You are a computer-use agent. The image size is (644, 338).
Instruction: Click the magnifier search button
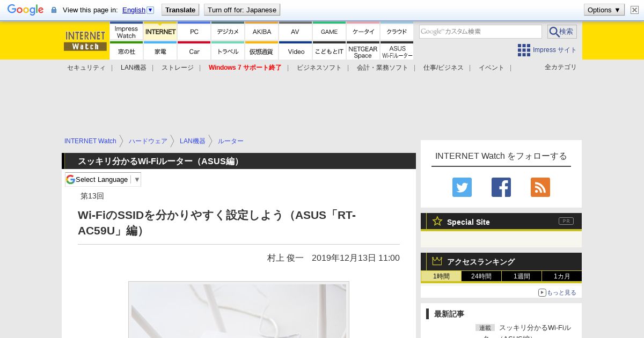pos(562,32)
